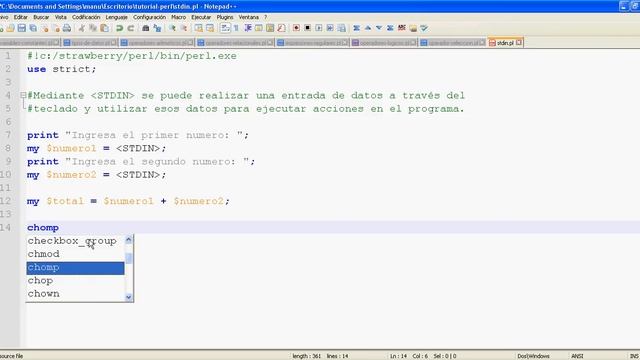Viewport: 640px width, 360px height.
Task: Click the Copy toolbar icon
Action: tap(93, 28)
